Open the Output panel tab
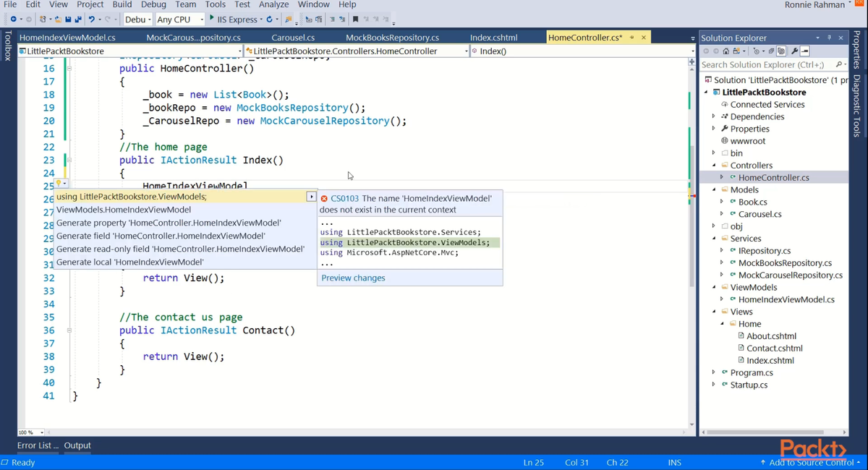868x470 pixels. tap(77, 445)
